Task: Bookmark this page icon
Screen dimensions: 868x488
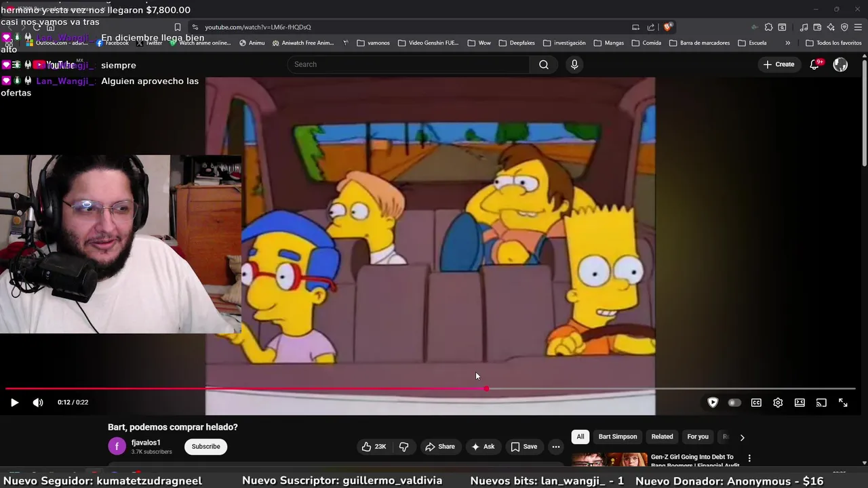Action: point(178,27)
